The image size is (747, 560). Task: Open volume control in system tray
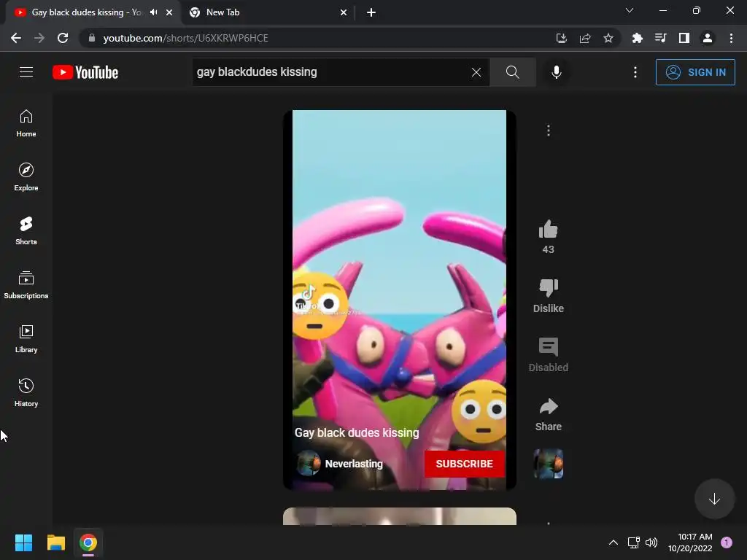[x=651, y=542]
